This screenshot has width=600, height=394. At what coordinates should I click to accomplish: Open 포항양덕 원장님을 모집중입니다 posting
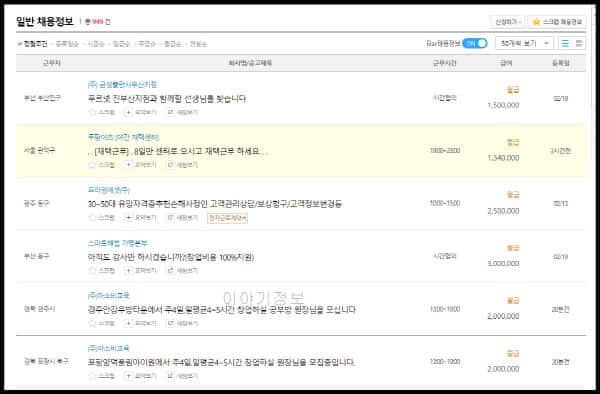[222, 362]
